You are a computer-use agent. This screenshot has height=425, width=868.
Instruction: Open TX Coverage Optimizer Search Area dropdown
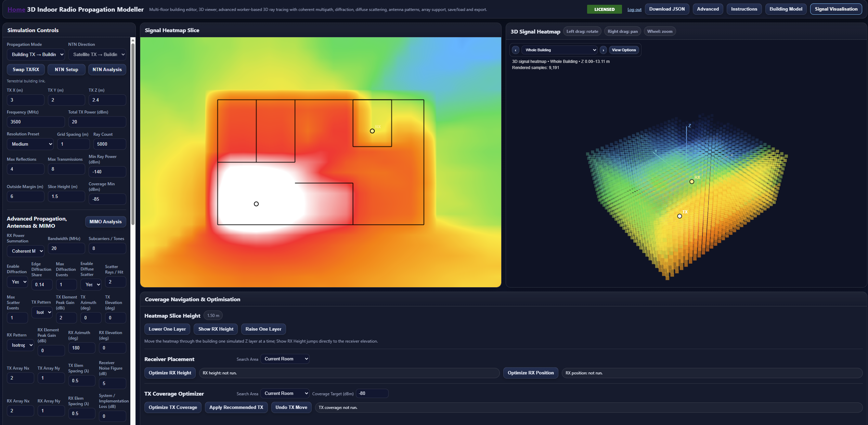(285, 393)
